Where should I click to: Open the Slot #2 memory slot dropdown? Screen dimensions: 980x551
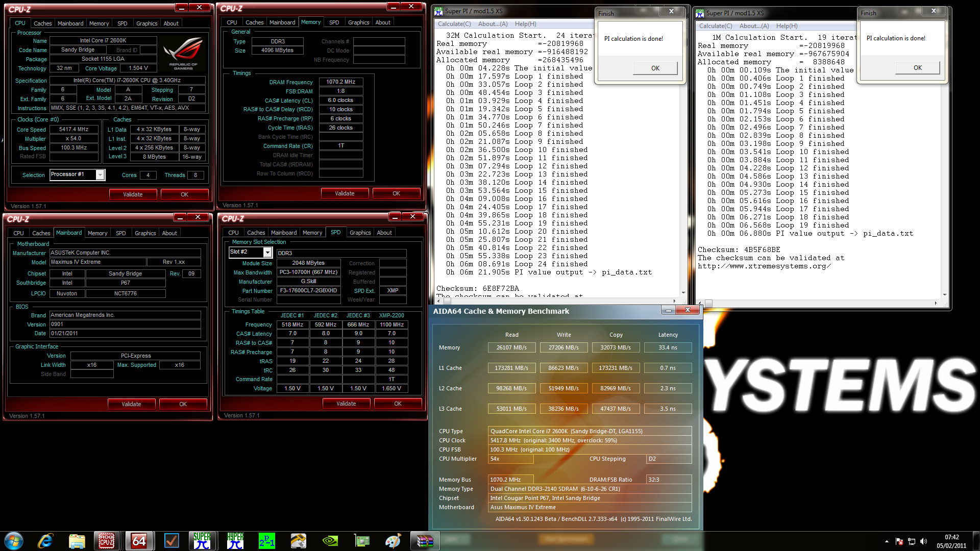click(267, 252)
